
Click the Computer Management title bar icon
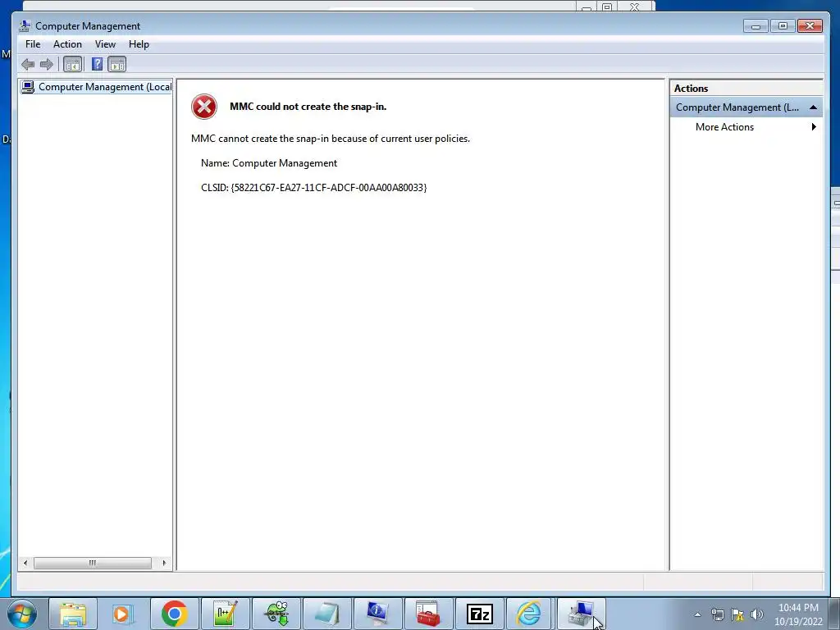(x=25, y=25)
